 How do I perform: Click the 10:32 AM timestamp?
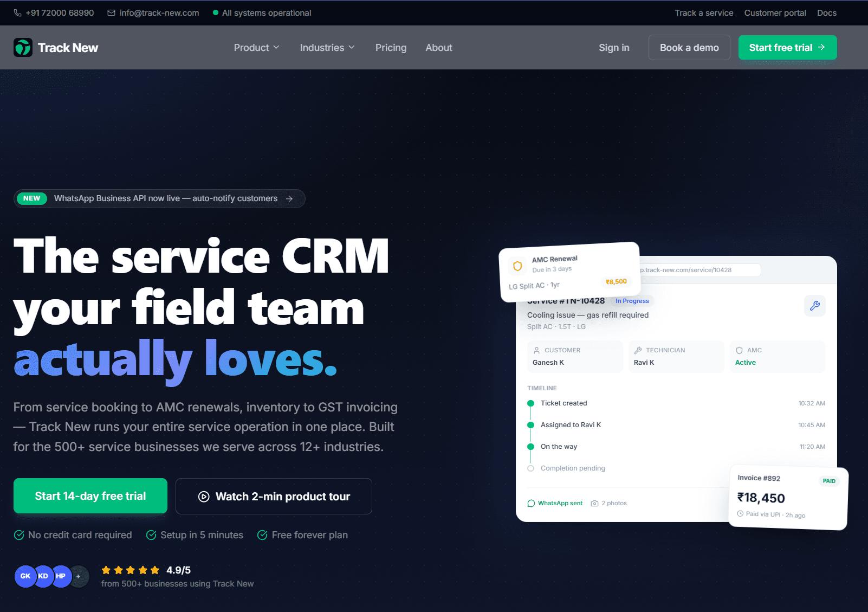click(812, 403)
